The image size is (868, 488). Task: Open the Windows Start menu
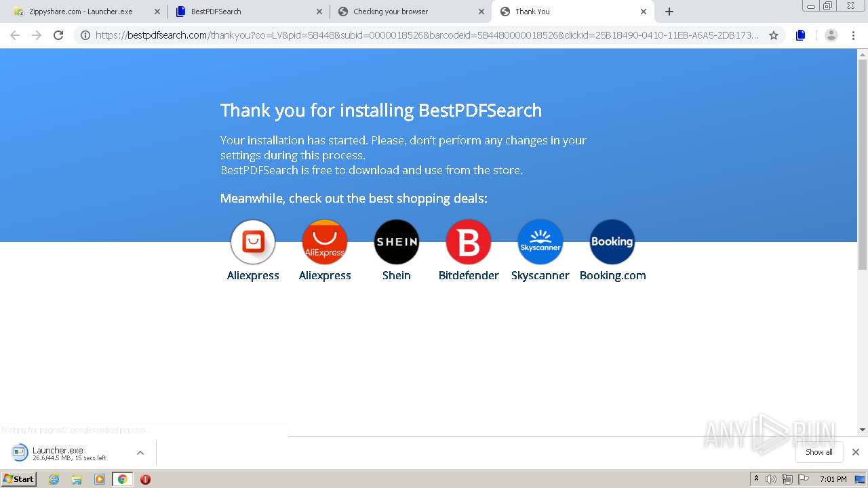[18, 479]
